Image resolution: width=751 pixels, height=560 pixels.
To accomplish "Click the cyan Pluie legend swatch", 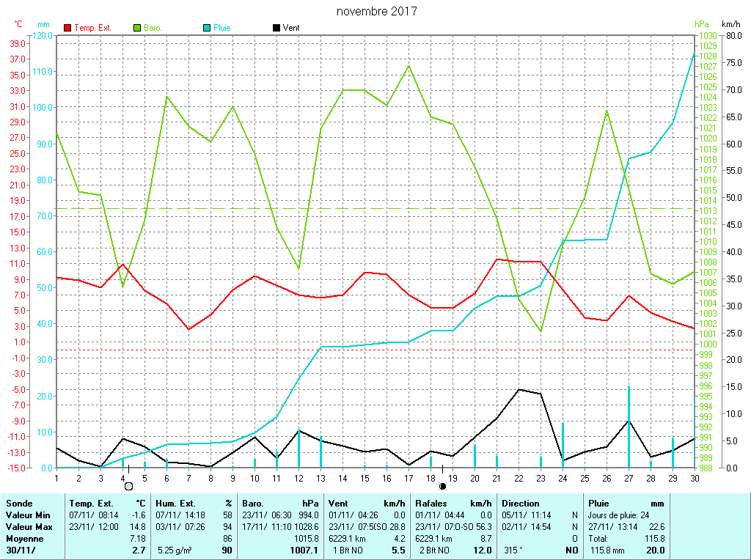I will pyautogui.click(x=207, y=28).
